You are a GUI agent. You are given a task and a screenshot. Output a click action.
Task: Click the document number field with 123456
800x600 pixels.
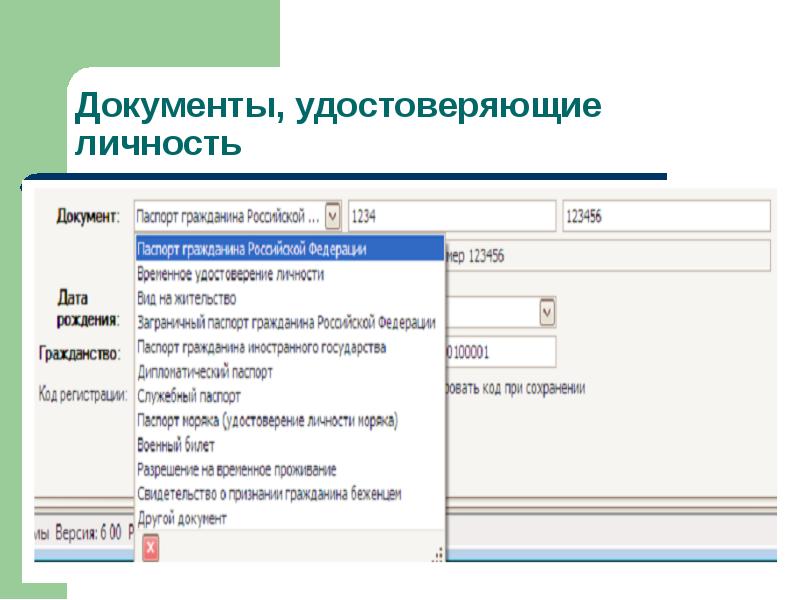pos(665,216)
